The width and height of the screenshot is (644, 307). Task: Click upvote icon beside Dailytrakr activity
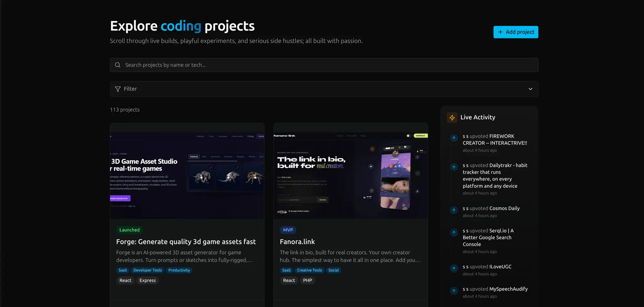pos(454,167)
